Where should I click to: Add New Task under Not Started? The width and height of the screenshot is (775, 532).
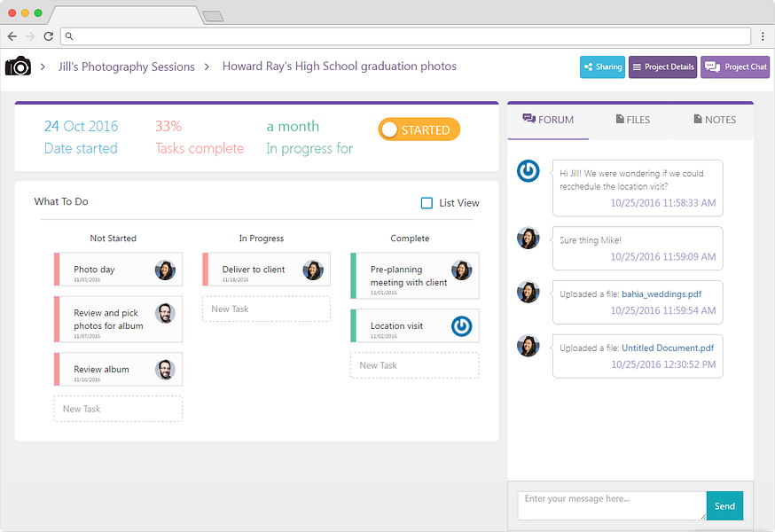[x=118, y=409]
